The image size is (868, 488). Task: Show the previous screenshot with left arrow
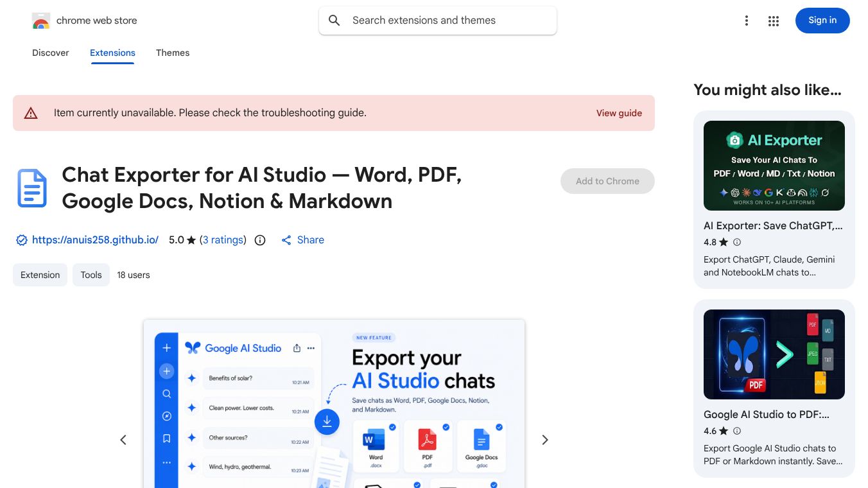click(123, 440)
